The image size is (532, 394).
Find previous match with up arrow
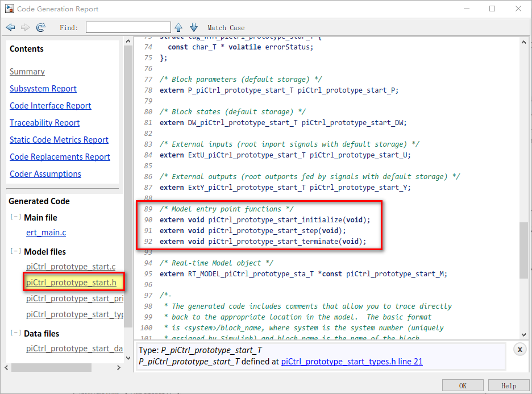tap(178, 27)
